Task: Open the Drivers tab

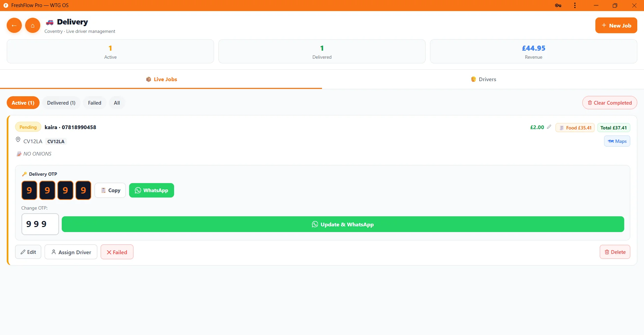Action: point(483,79)
